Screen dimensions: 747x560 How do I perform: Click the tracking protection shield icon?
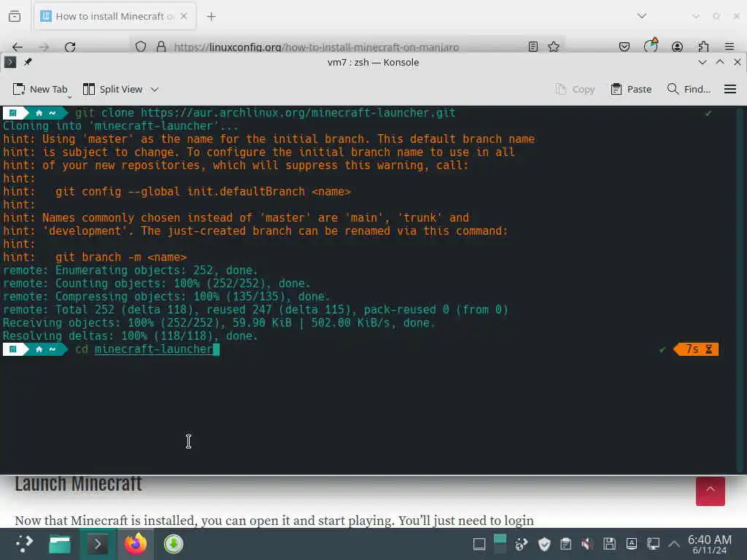pos(141,47)
